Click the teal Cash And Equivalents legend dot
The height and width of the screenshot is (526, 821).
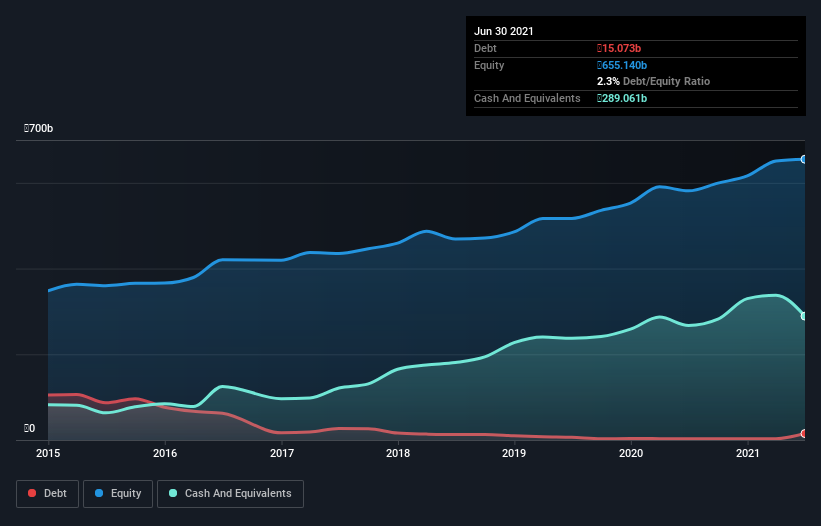coord(173,493)
